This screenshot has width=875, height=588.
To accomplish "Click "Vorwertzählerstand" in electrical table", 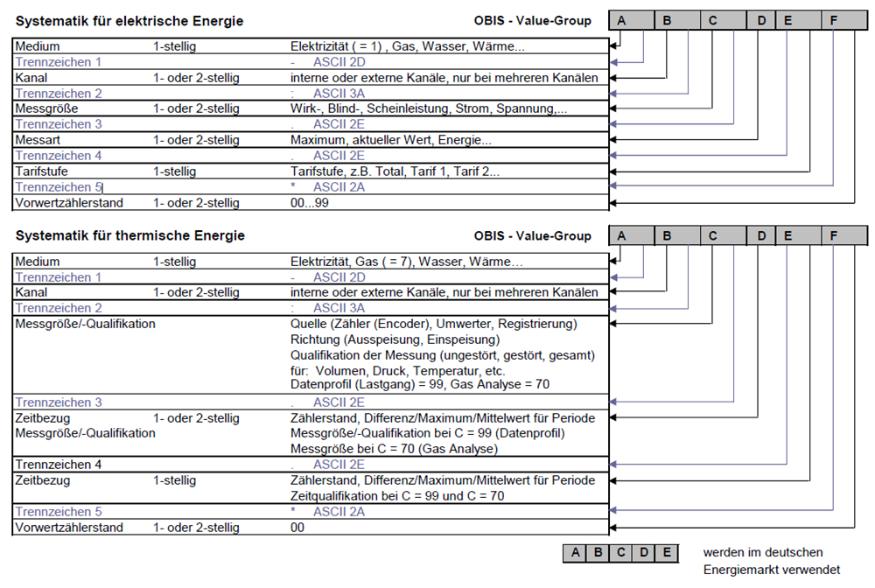I will (x=69, y=202).
